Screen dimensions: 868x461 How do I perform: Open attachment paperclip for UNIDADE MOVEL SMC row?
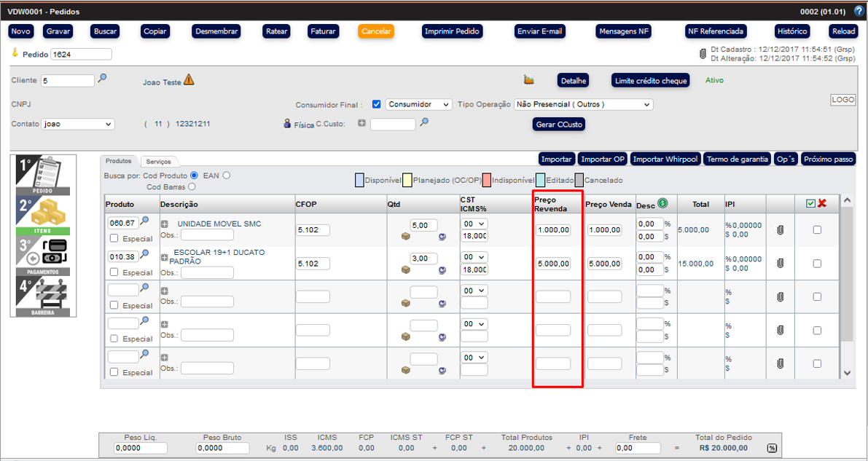click(x=780, y=230)
